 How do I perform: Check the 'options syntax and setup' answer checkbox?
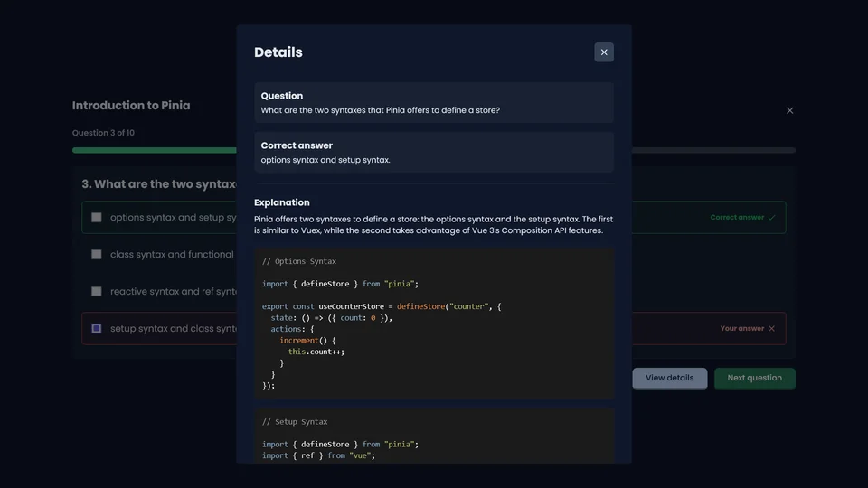[97, 218]
